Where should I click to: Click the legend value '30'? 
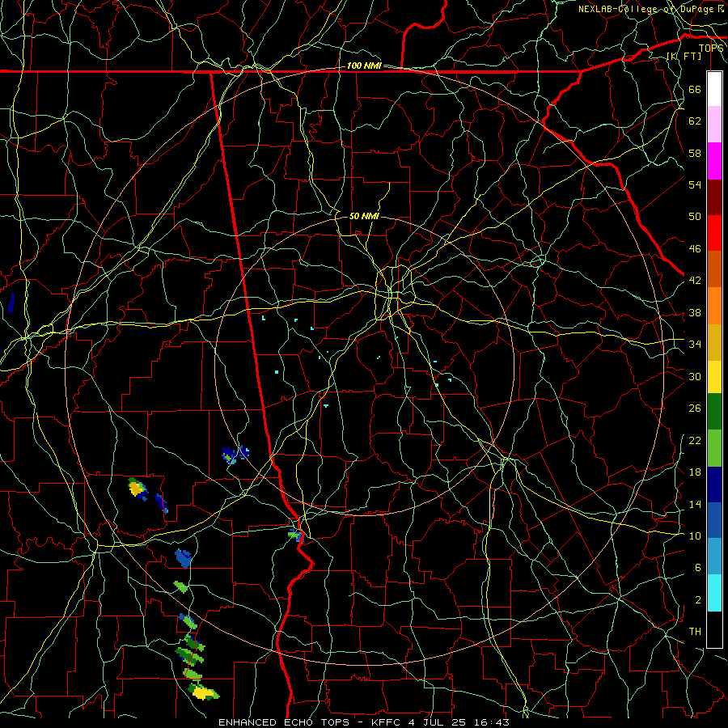[x=695, y=376]
